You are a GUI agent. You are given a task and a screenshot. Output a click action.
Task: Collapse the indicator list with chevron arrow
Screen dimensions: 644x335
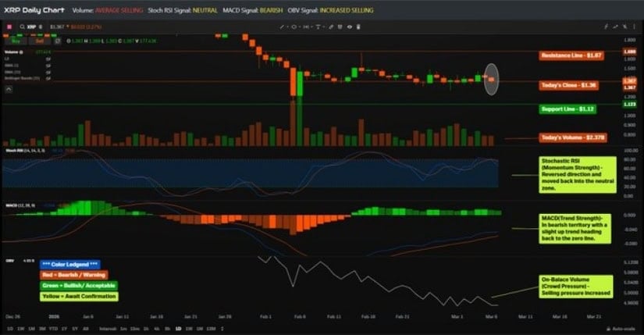tap(9, 89)
